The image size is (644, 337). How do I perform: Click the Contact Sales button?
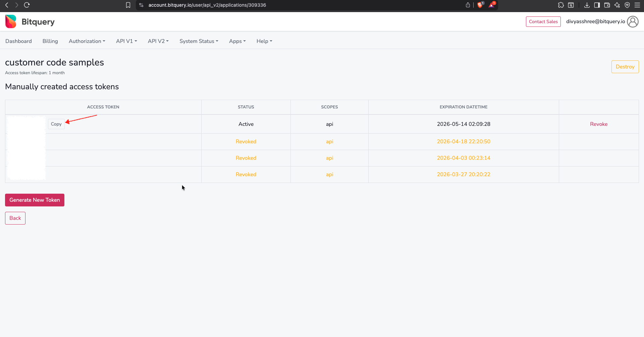(543, 21)
